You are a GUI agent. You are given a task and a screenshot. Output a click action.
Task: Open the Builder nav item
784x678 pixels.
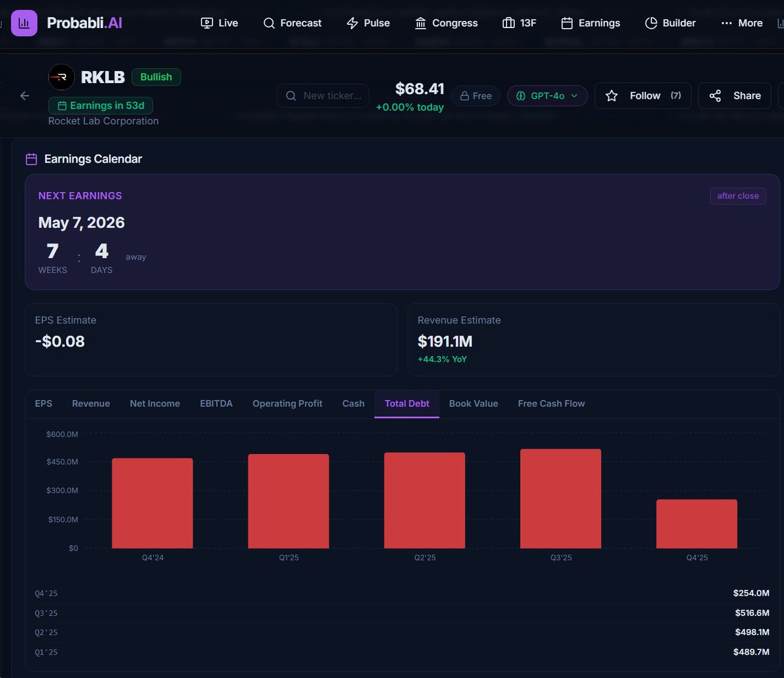coord(670,23)
